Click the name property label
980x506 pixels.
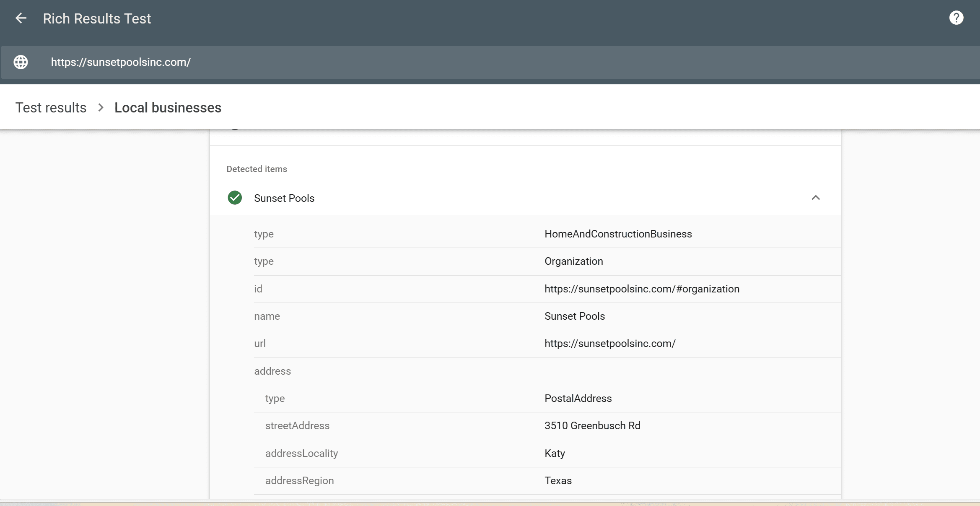tap(267, 316)
